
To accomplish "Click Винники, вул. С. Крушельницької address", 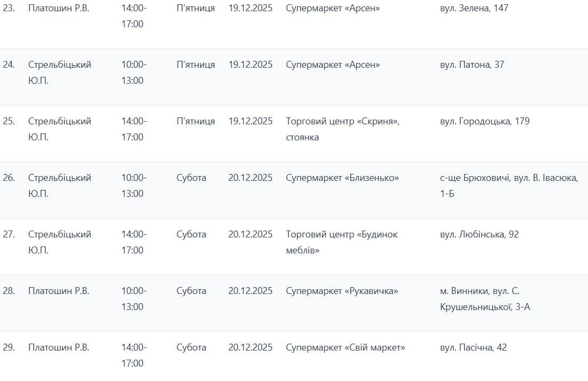I will [485, 299].
